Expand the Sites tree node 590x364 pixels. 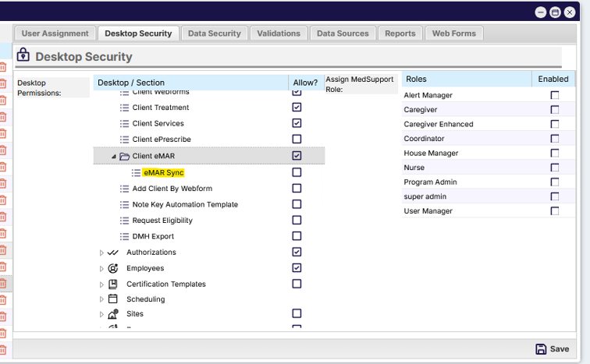pos(101,314)
